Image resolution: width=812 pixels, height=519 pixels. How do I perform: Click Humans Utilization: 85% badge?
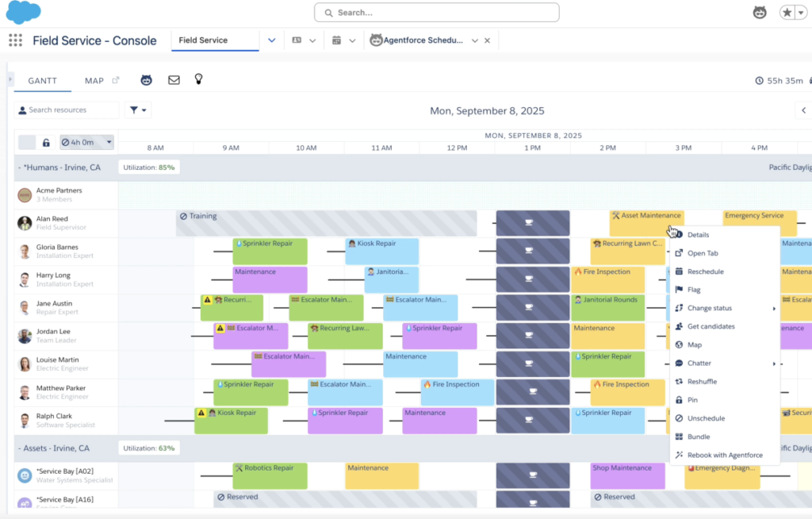tap(149, 167)
